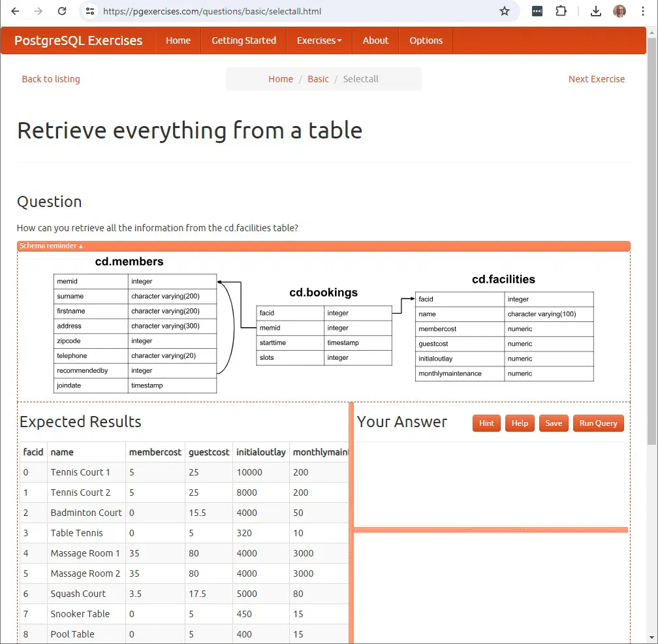Go to the Next Exercise link
Screen dimensions: 658x644
[x=597, y=79]
